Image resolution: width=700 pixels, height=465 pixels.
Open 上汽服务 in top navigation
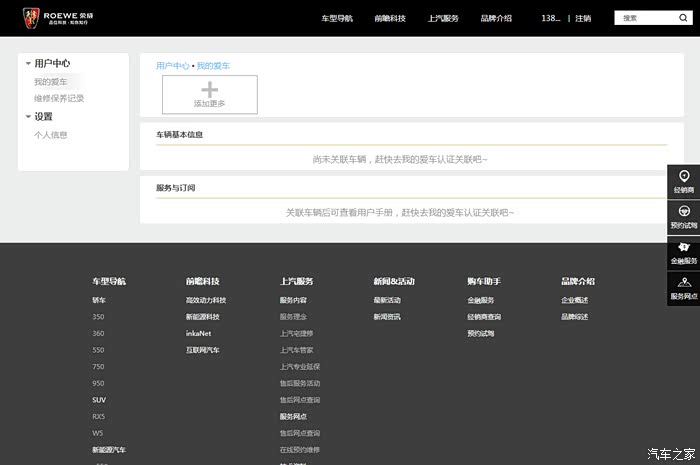(443, 18)
